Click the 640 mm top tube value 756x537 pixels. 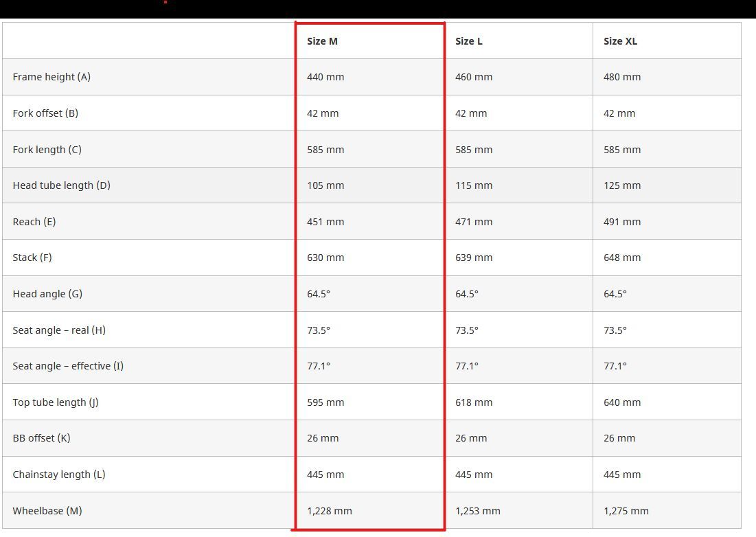pos(622,402)
